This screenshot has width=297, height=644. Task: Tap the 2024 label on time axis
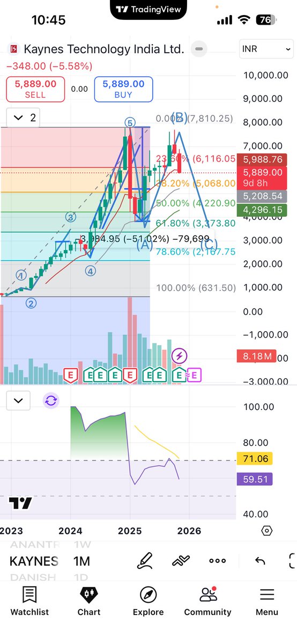click(x=70, y=531)
